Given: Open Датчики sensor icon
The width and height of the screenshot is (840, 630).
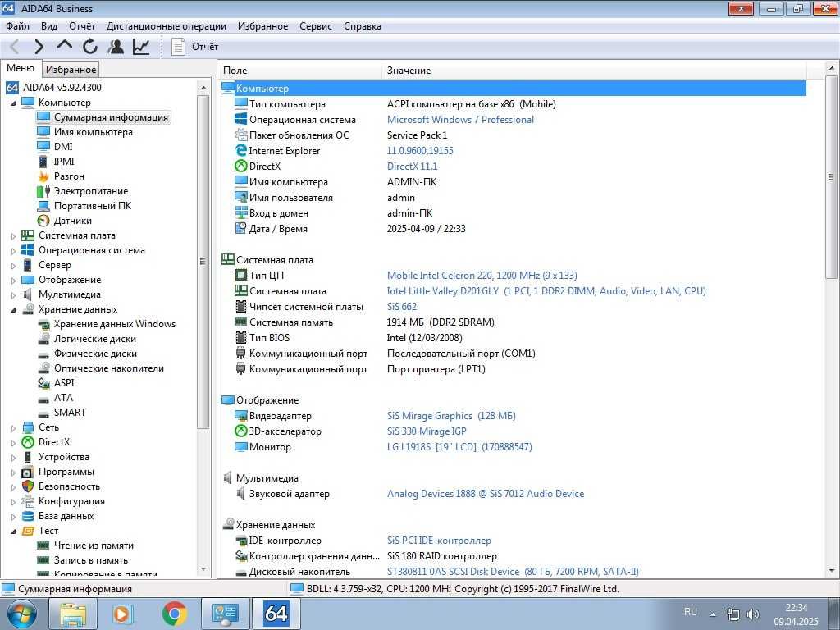Looking at the screenshot, I should pyautogui.click(x=43, y=220).
